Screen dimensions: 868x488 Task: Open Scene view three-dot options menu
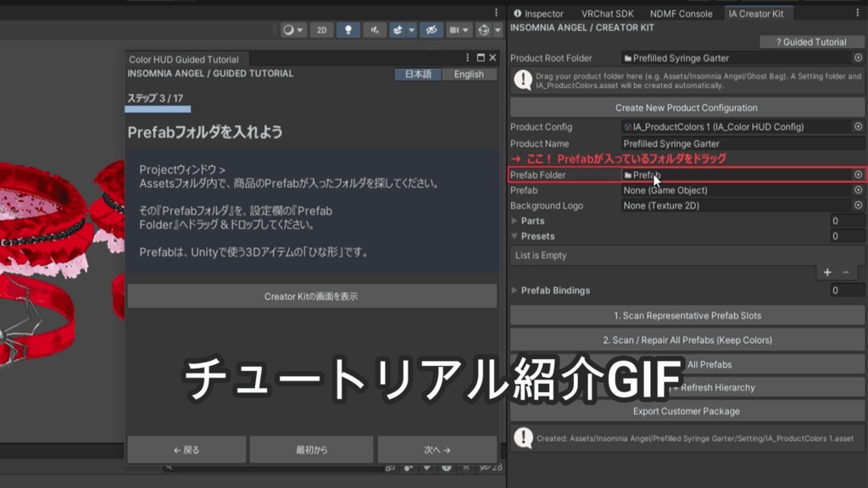tap(496, 13)
